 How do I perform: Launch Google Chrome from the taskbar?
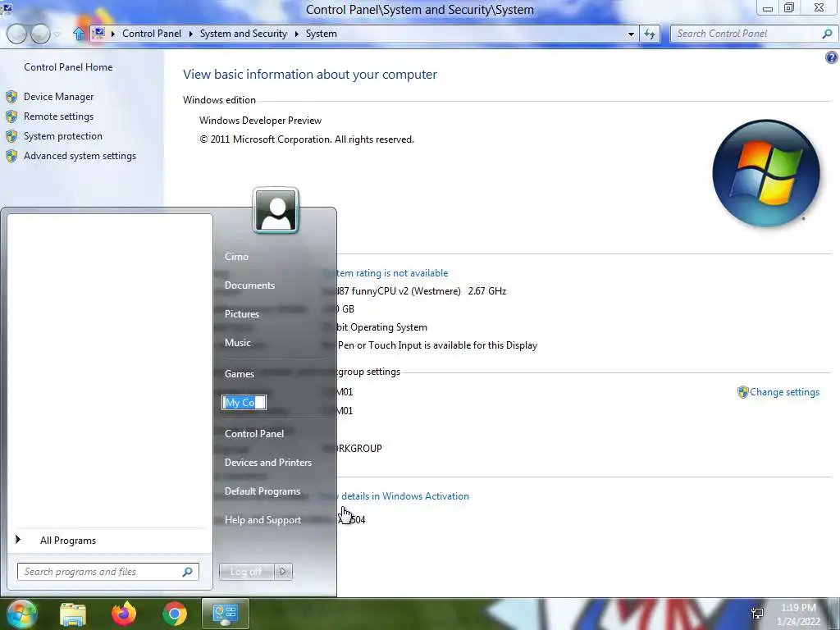[174, 614]
